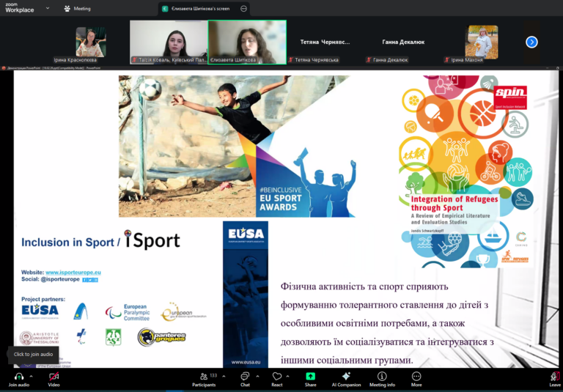Viewport: 563px width, 392px height.
Task: Click the green Share screen button
Action: [311, 376]
